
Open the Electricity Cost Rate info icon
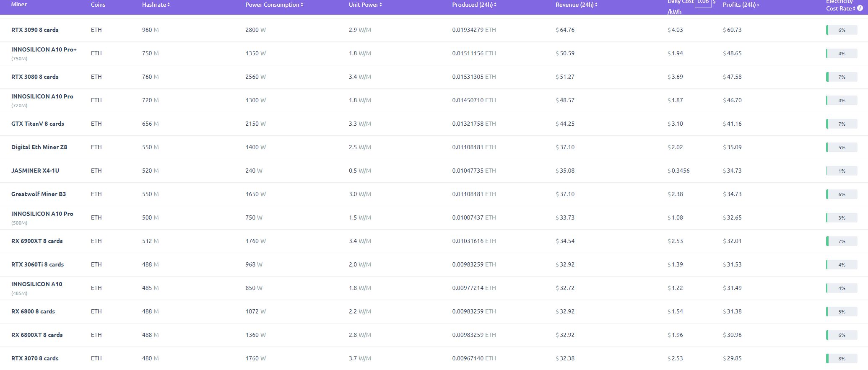point(860,8)
